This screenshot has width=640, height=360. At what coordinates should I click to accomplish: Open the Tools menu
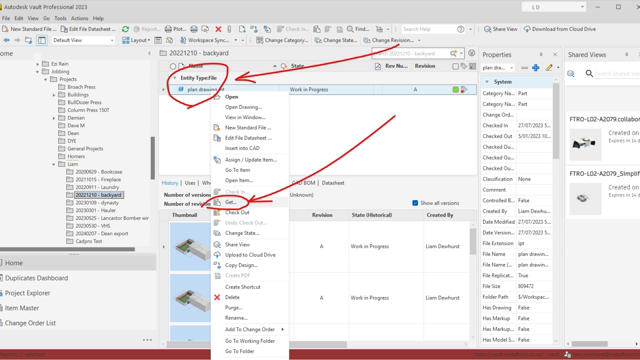point(60,18)
